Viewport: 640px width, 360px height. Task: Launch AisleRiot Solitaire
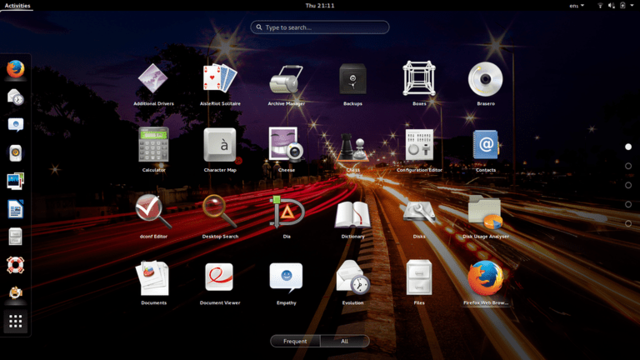pyautogui.click(x=220, y=79)
